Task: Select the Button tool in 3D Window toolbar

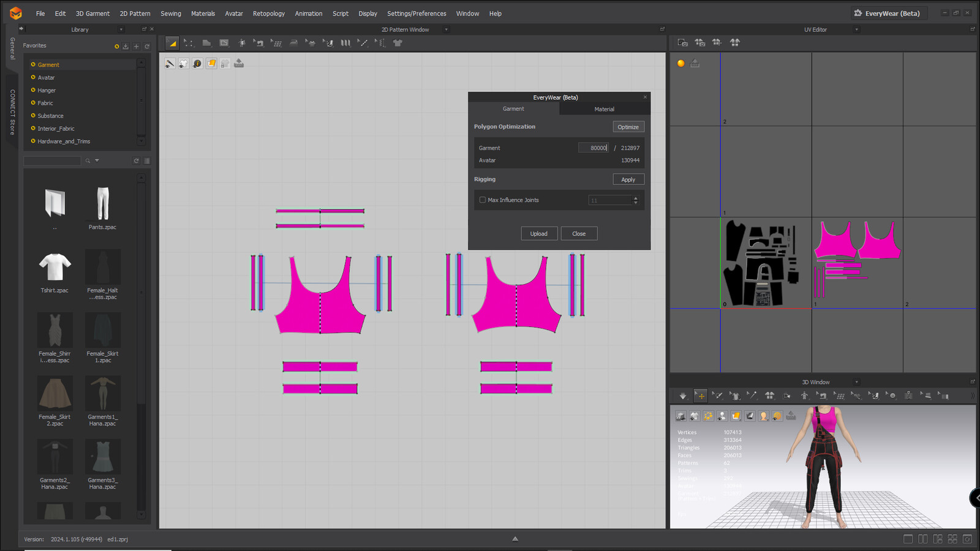Action: coord(891,395)
